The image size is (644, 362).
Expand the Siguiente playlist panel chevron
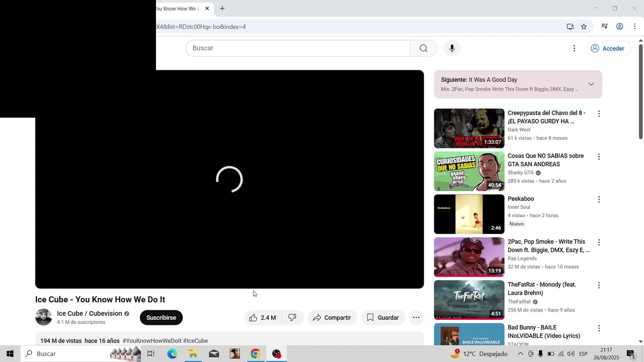click(591, 84)
